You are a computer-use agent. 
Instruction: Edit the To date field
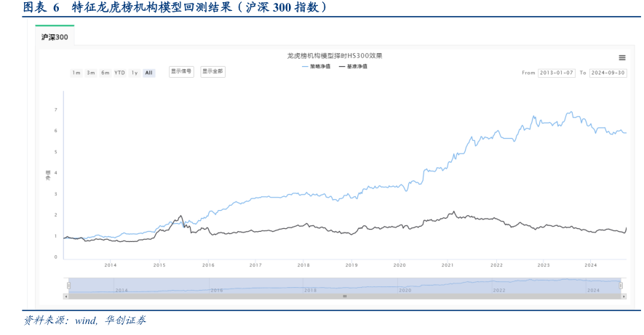coord(608,73)
